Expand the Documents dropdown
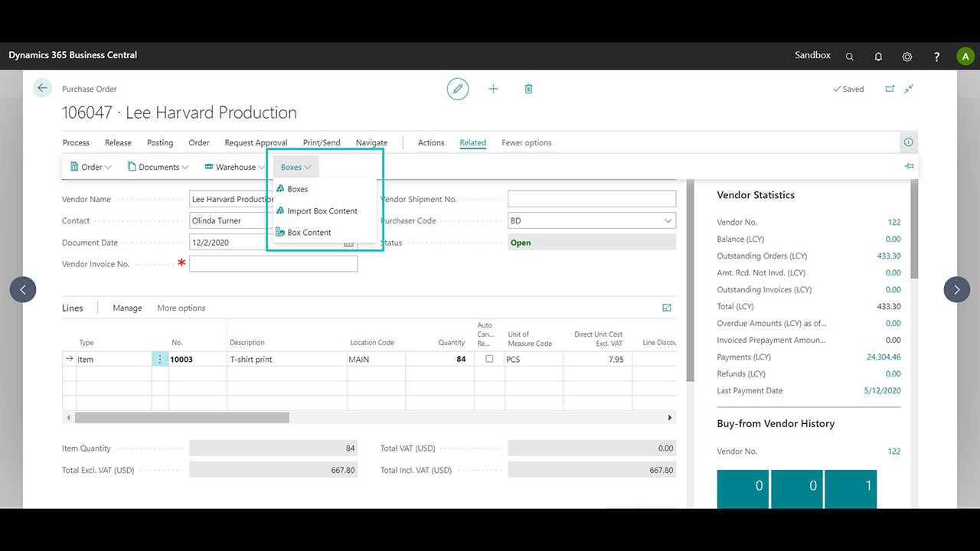Image resolution: width=980 pixels, height=551 pixels. point(185,167)
